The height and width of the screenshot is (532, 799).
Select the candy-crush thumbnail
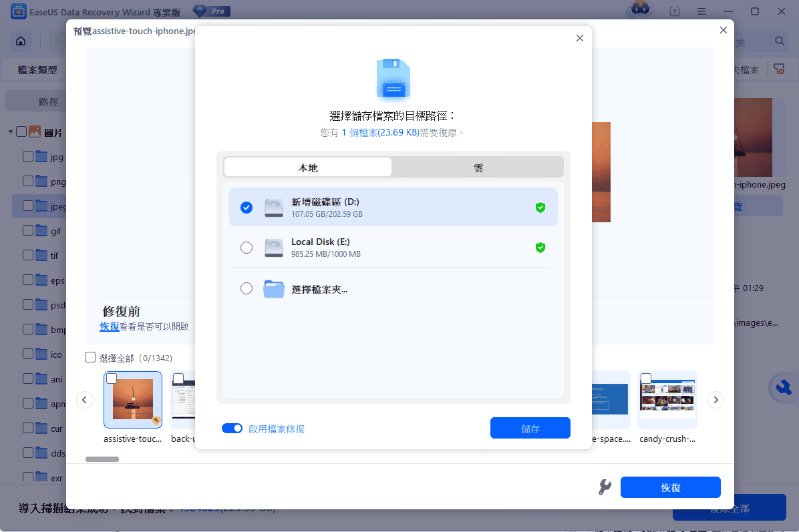pyautogui.click(x=667, y=400)
